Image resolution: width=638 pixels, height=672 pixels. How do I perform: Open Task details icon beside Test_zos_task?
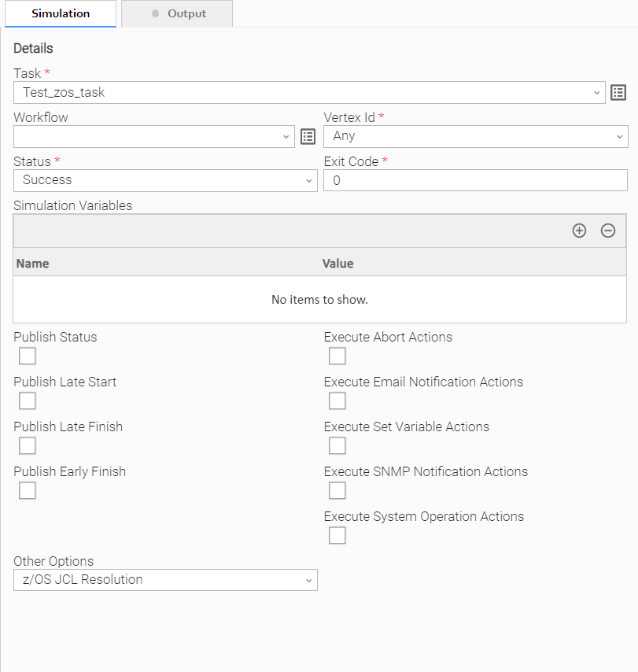point(618,92)
